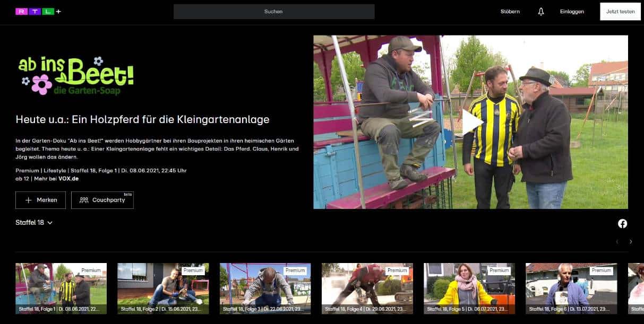Viewport: 644px width, 324px height.
Task: Open the VOX.de link
Action: click(x=68, y=179)
